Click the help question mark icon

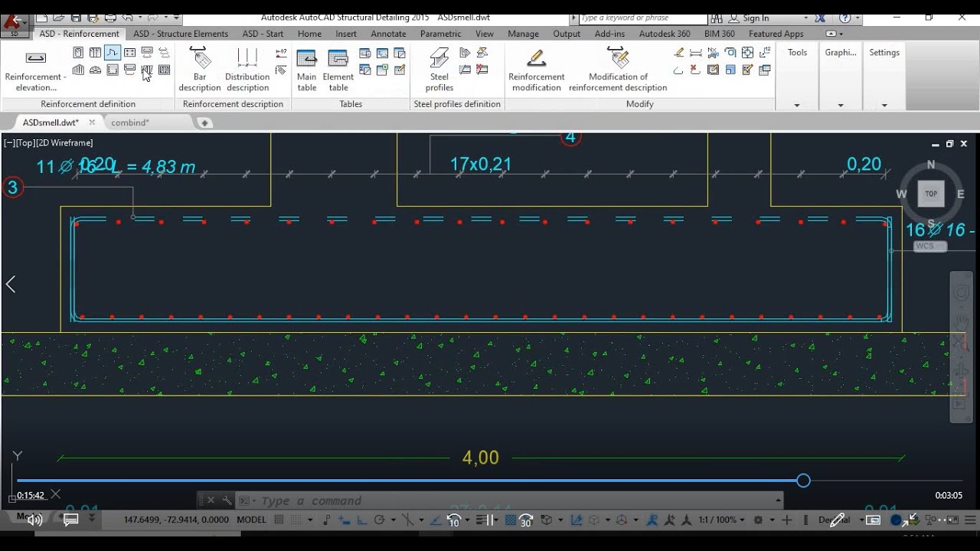(844, 18)
